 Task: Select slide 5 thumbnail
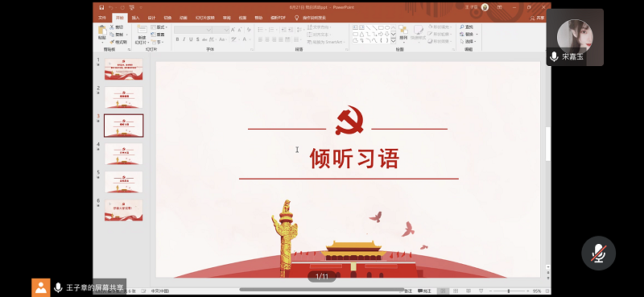pos(124,182)
